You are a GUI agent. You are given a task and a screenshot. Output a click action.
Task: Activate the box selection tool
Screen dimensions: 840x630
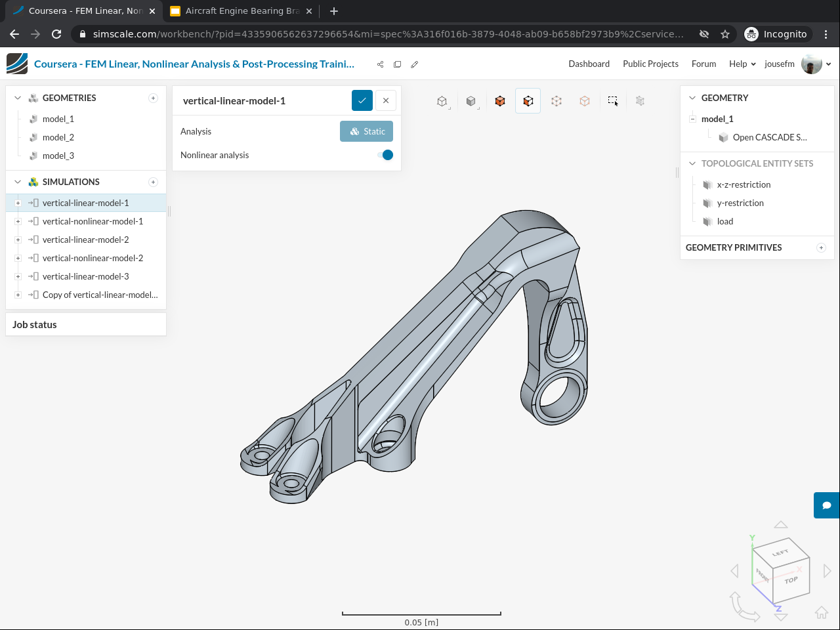pos(612,101)
